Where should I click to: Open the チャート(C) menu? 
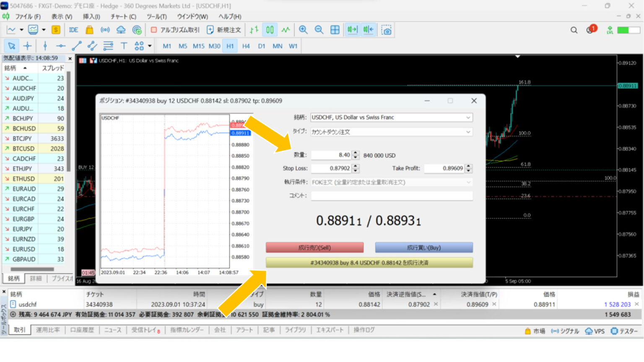[123, 16]
